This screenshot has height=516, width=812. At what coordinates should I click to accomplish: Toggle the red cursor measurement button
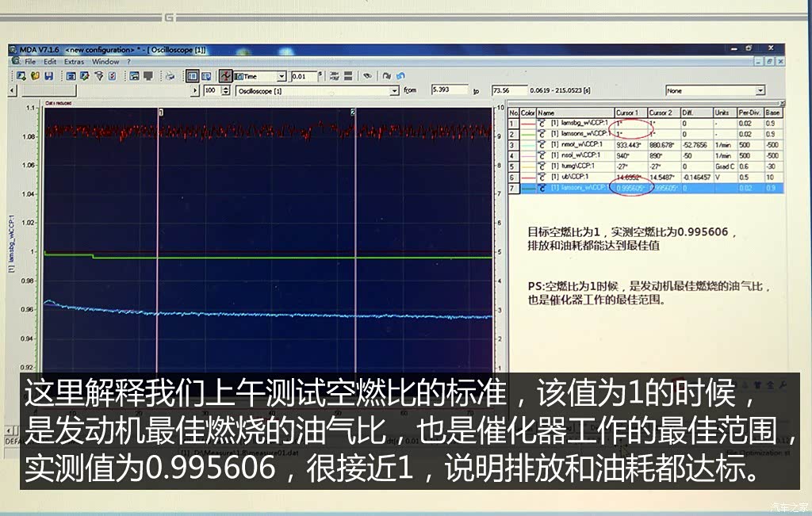click(x=225, y=76)
